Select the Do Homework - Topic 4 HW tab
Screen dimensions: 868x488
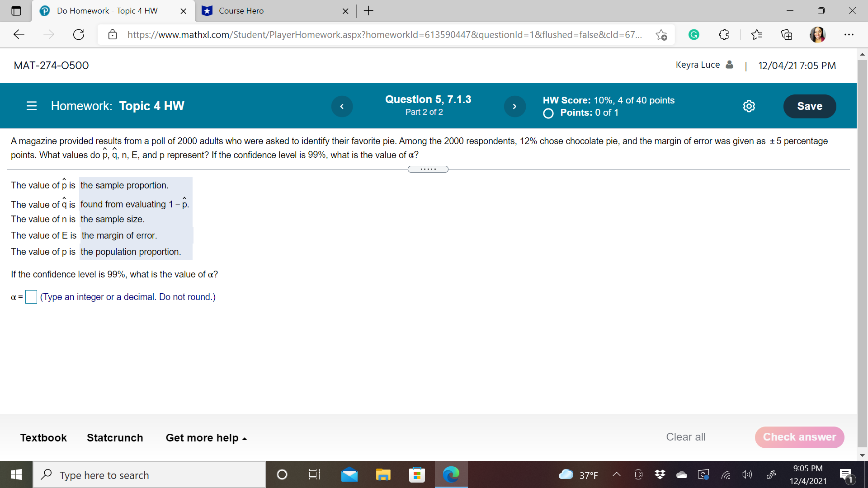108,11
